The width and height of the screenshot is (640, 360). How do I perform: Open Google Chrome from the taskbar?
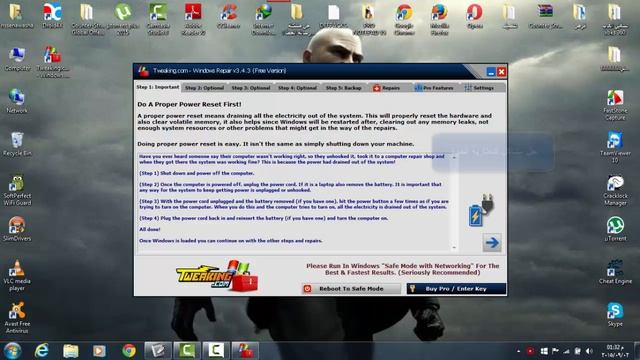coord(129,351)
